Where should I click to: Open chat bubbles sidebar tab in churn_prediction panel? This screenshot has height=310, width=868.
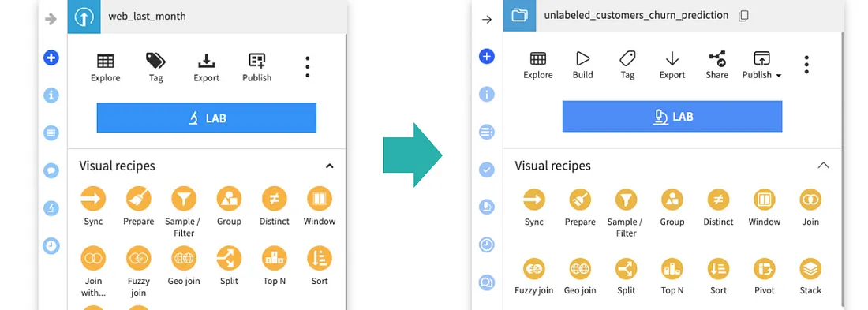[487, 282]
